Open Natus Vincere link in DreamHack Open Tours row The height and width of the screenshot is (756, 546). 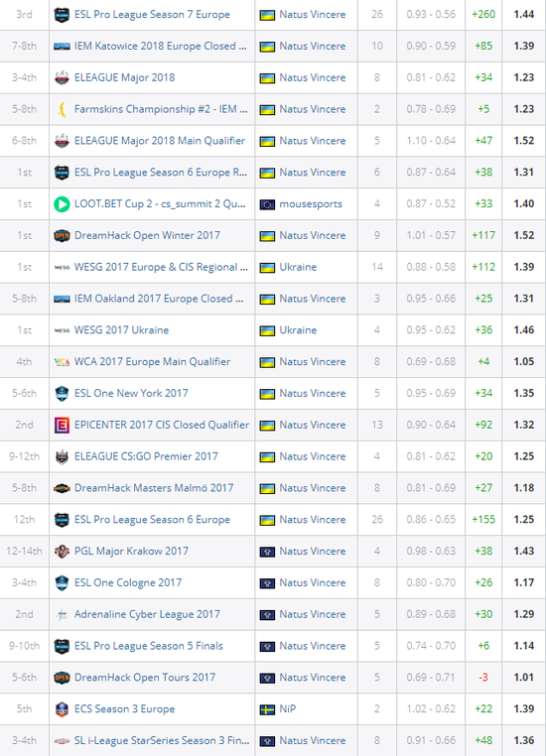[313, 678]
